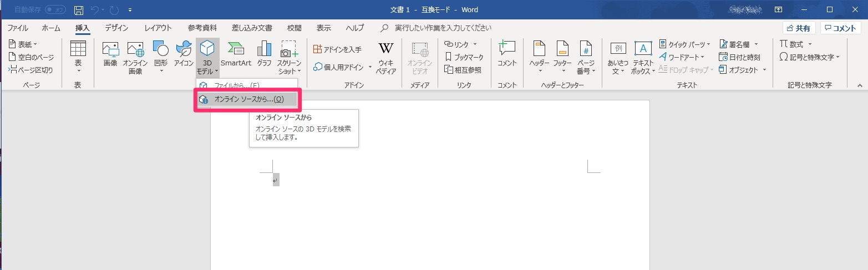Click the コメント button at top right
Screen dimensions: 868x270
pyautogui.click(x=841, y=28)
